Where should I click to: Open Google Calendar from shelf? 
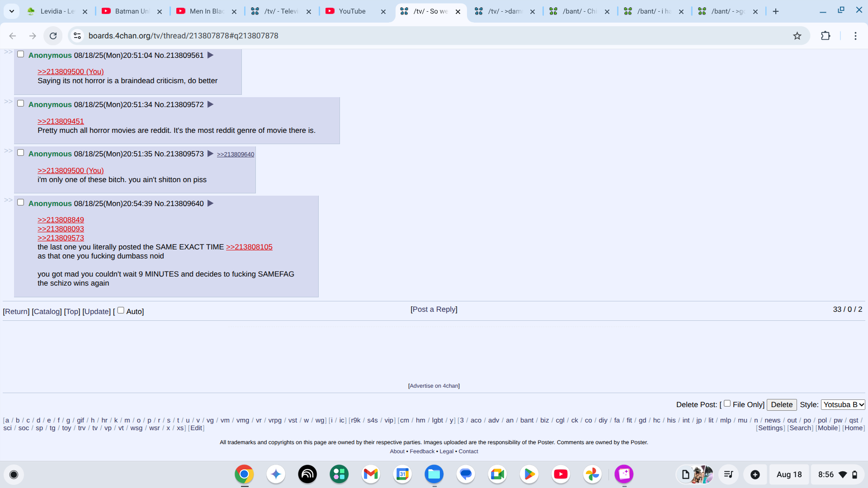[x=402, y=474]
